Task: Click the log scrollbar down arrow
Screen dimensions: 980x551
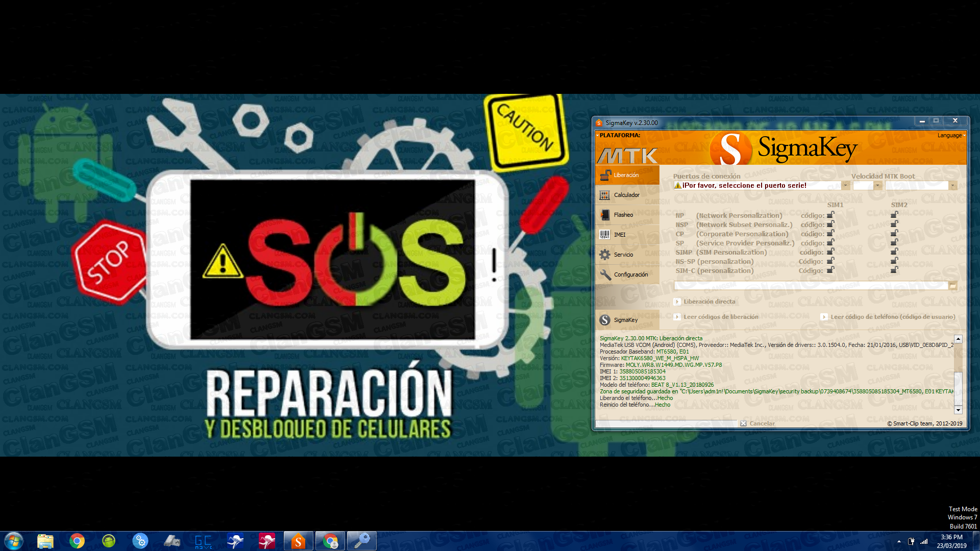Action: 958,410
